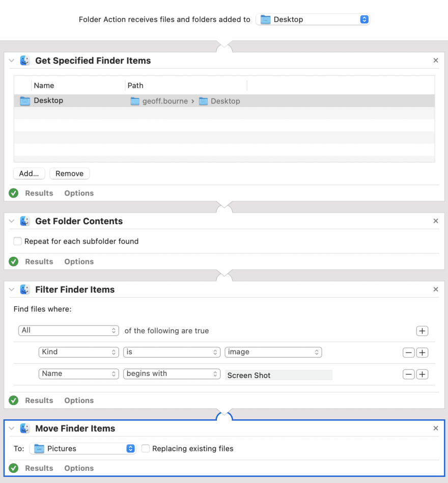Show Results in Move Finder Items
This screenshot has width=448, height=483.
coord(39,468)
